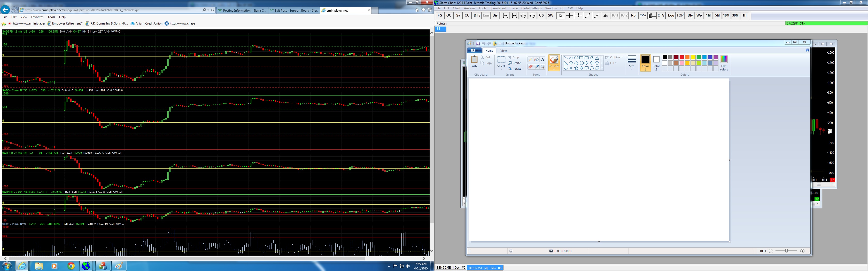Viewport: 868px width, 271px height.
Task: Select the Fill with color bucket in Paint
Action: tap(537, 60)
